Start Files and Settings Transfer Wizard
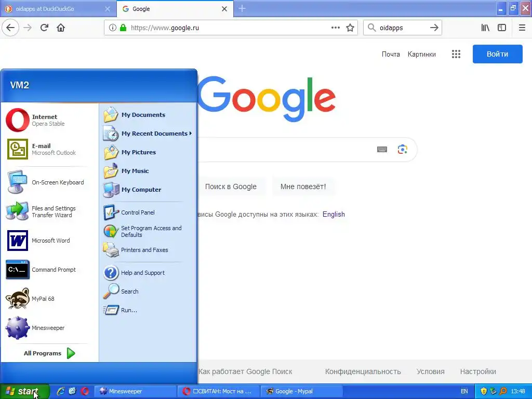The image size is (532, 399). click(49, 211)
